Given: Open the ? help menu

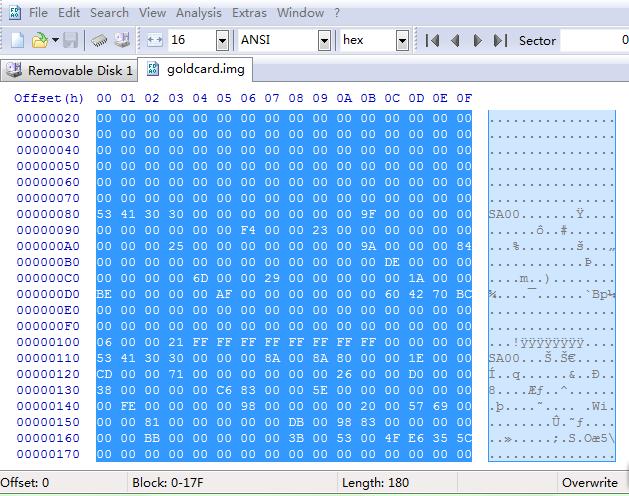Looking at the screenshot, I should click(337, 13).
